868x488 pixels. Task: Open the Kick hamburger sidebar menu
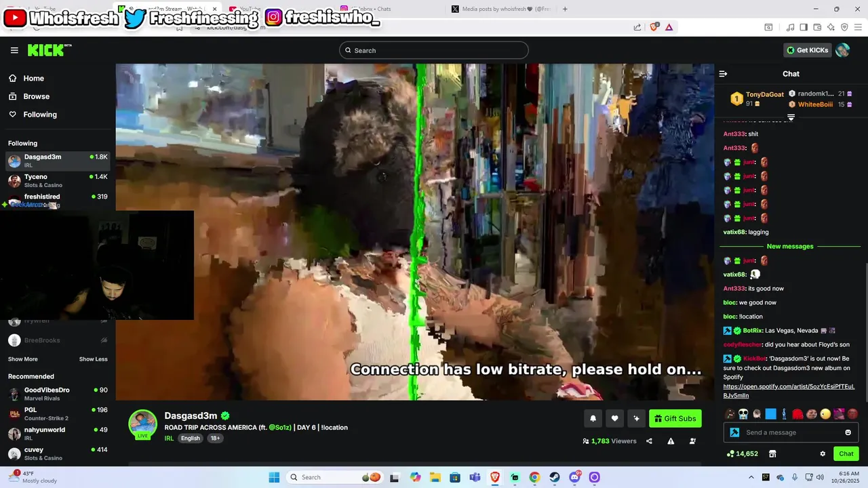pos(14,50)
